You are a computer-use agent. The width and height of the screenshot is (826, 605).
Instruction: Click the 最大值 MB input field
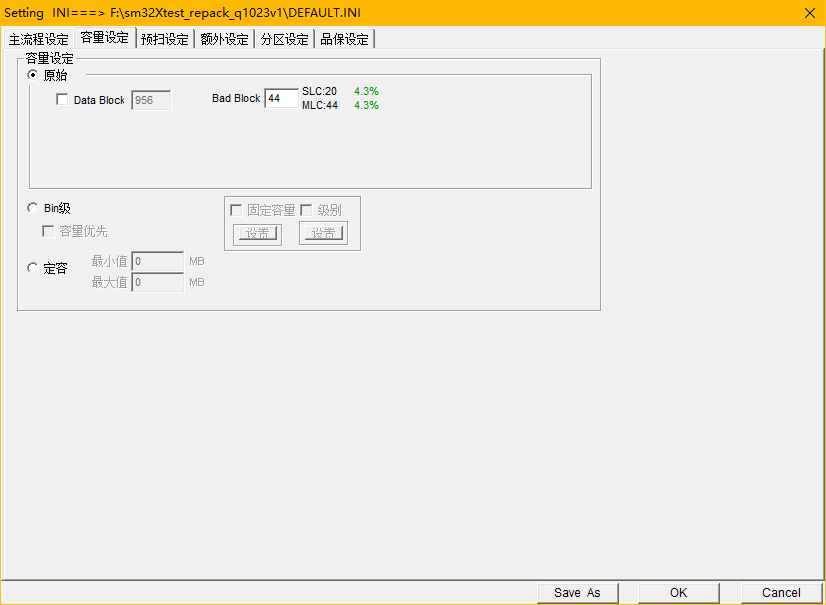pos(158,282)
